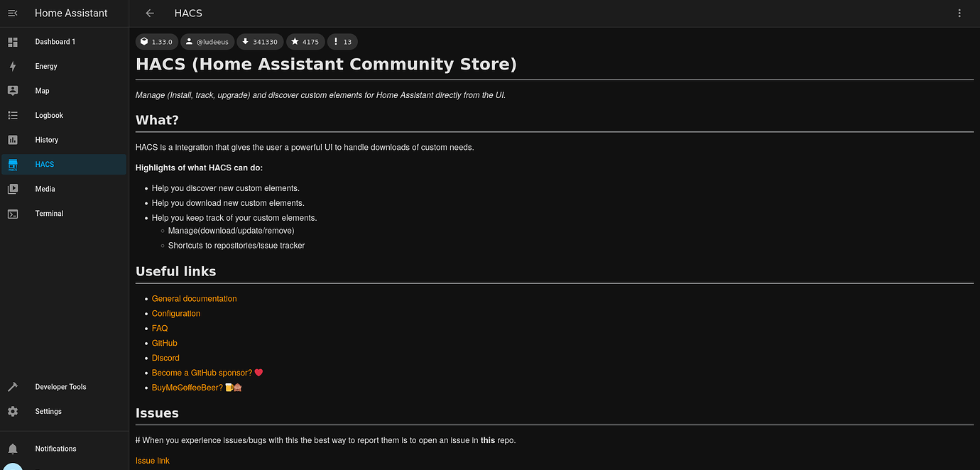Click the BuyMeCoffeeBeer link

point(197,388)
